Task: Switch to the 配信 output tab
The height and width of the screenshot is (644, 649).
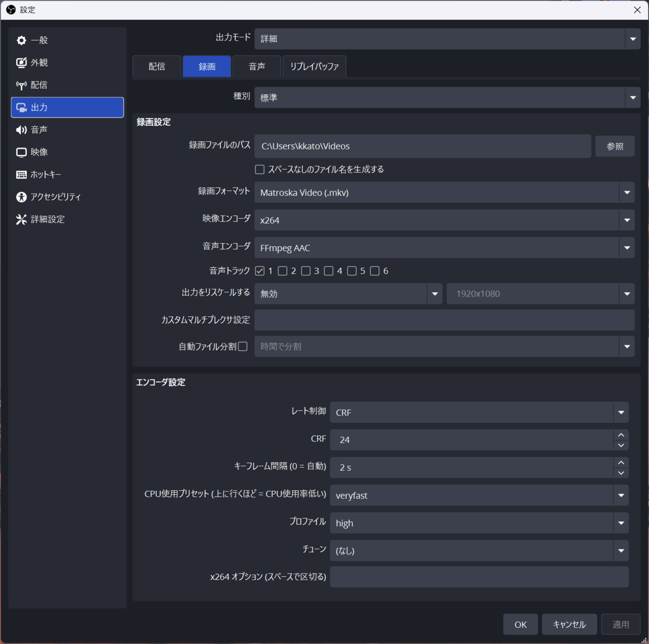Action: point(157,67)
